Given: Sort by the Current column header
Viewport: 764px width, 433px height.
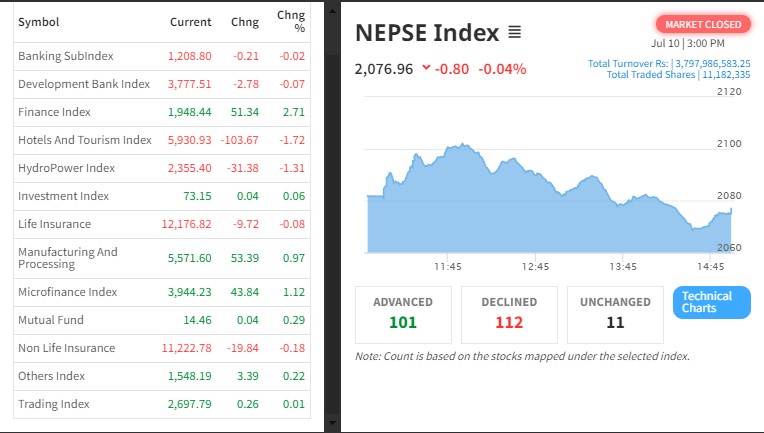Looking at the screenshot, I should [190, 22].
